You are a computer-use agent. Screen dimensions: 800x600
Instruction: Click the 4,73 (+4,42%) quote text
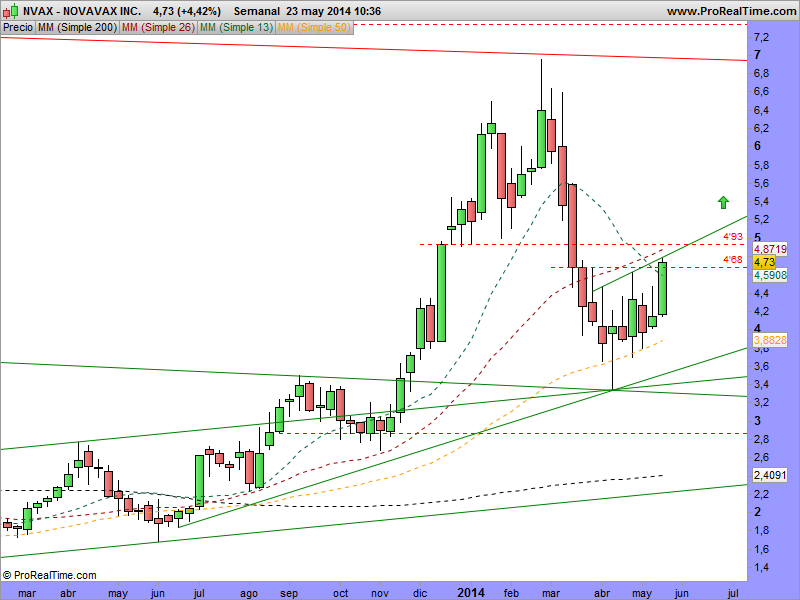pos(187,11)
